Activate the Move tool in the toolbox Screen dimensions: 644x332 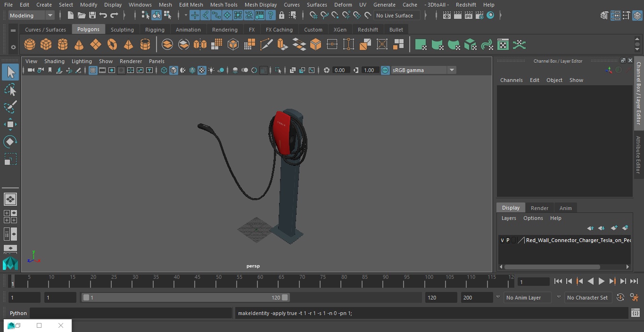(x=10, y=124)
